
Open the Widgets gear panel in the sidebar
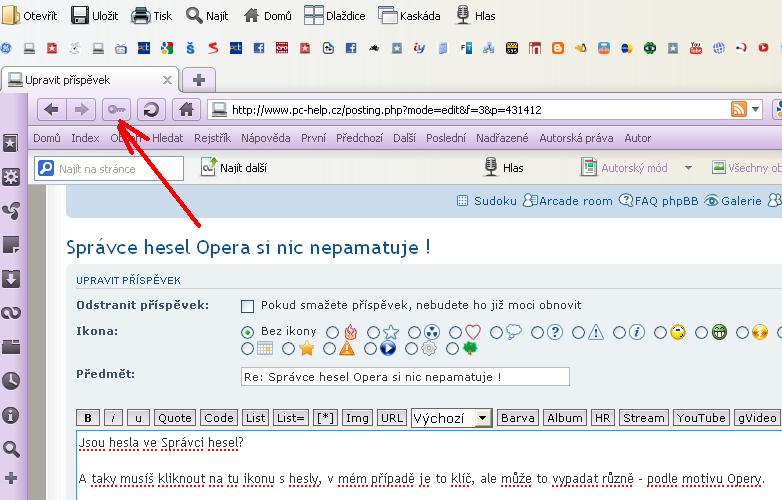[x=11, y=177]
